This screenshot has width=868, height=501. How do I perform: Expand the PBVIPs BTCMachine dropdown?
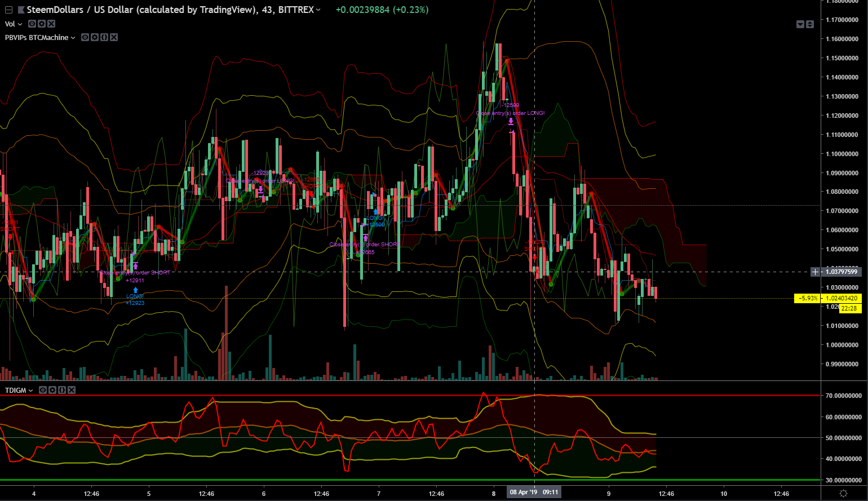click(x=73, y=38)
